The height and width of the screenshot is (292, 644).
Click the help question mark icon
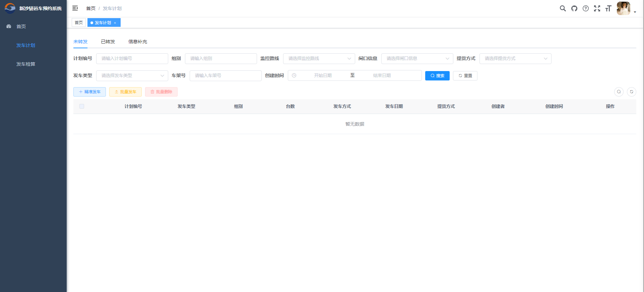tap(585, 8)
